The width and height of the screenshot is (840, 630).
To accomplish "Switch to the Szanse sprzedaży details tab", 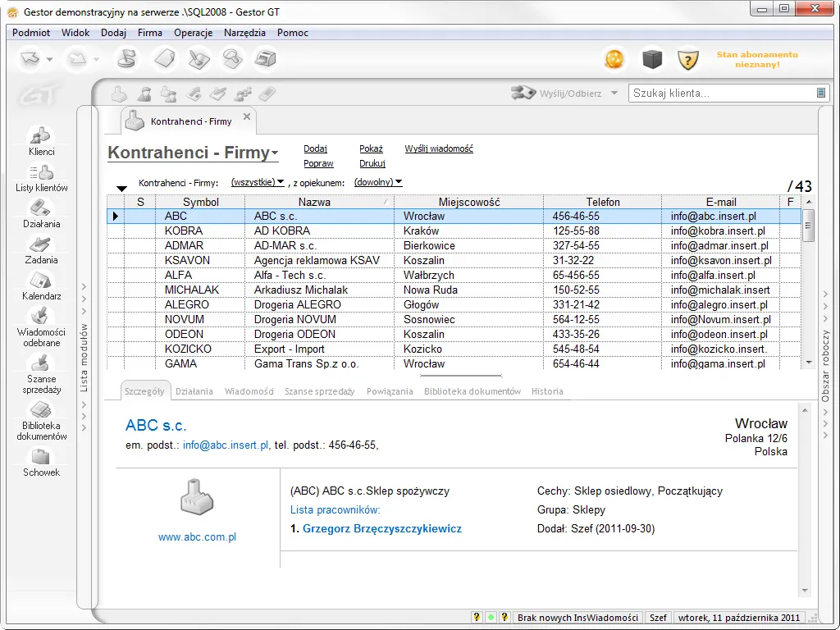I will tap(319, 391).
